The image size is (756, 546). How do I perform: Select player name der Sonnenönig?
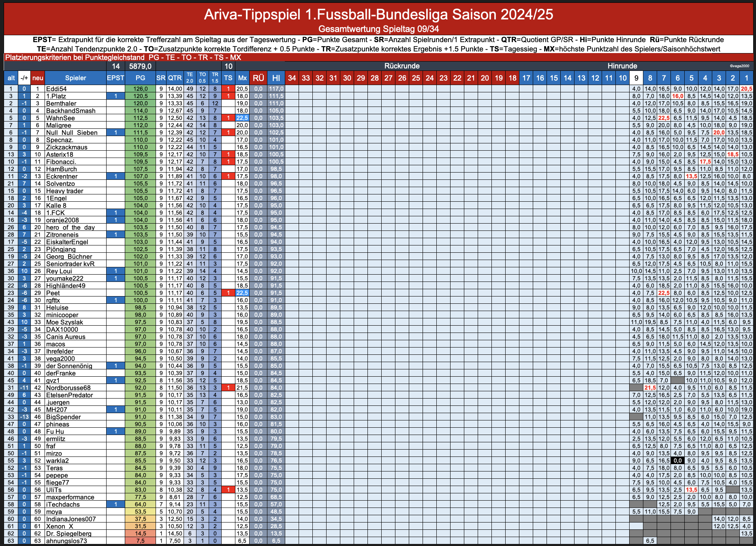click(x=69, y=366)
